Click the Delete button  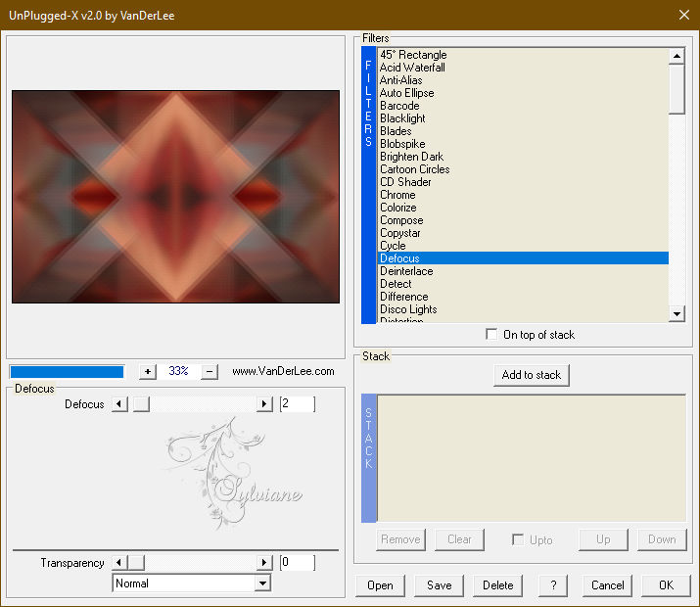[x=497, y=585]
